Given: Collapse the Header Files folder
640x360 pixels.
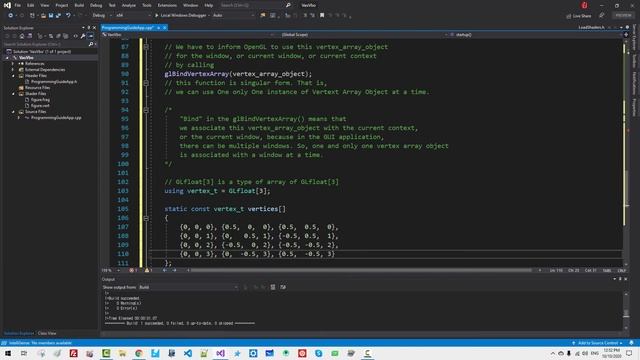Looking at the screenshot, I should tap(13, 76).
